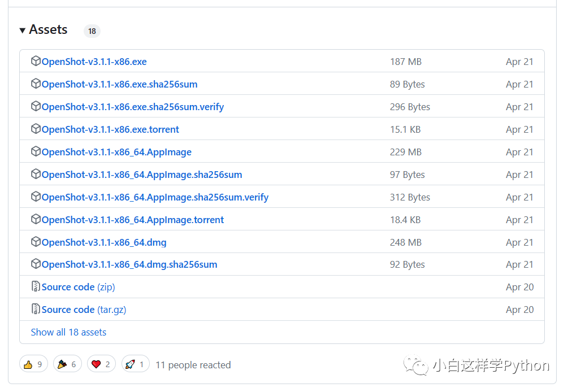Click the package icon beside x86.exe.sha256sum
The height and width of the screenshot is (392, 568).
click(x=36, y=83)
